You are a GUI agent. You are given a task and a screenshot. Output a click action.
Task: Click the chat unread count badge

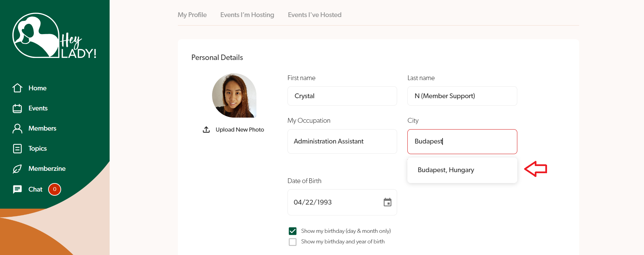(x=55, y=189)
